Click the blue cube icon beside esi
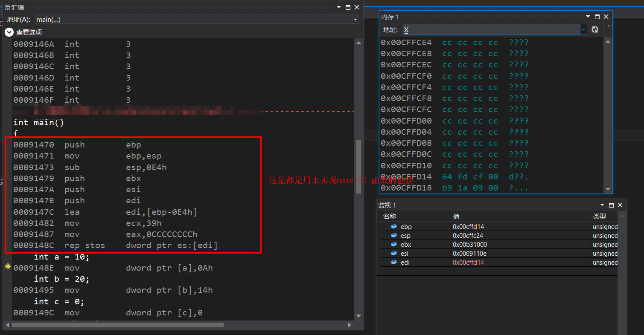 pos(394,253)
